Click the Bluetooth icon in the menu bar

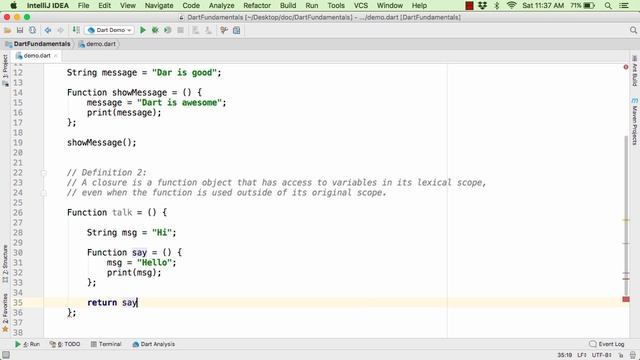click(497, 6)
